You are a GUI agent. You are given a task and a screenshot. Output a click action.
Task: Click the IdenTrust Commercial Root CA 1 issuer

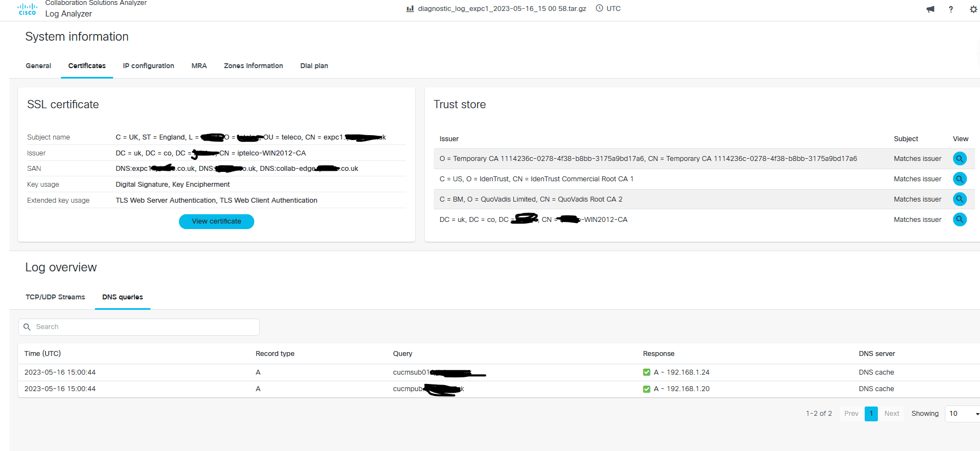tap(536, 179)
